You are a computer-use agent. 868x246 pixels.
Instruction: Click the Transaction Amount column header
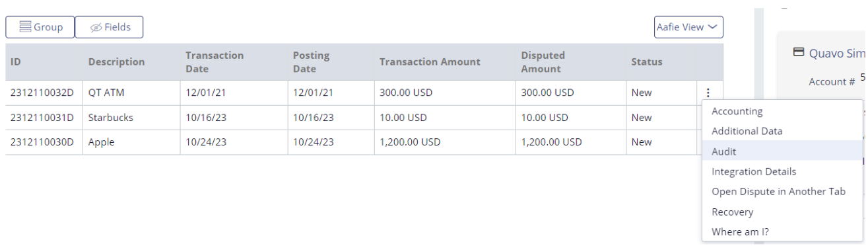(x=430, y=62)
